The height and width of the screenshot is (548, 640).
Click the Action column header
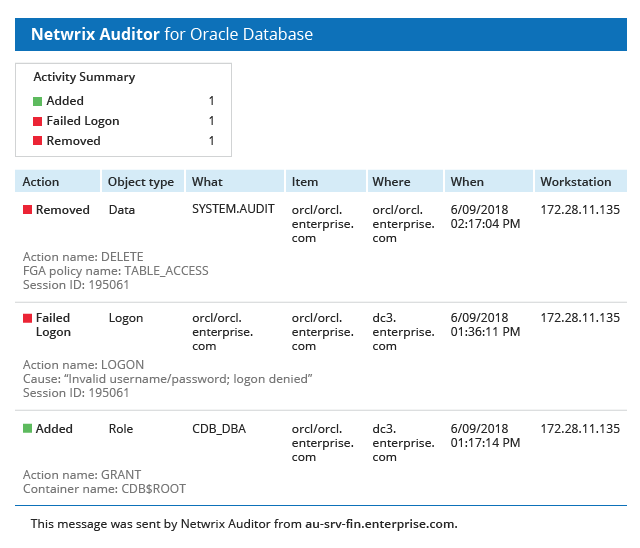tap(58, 181)
